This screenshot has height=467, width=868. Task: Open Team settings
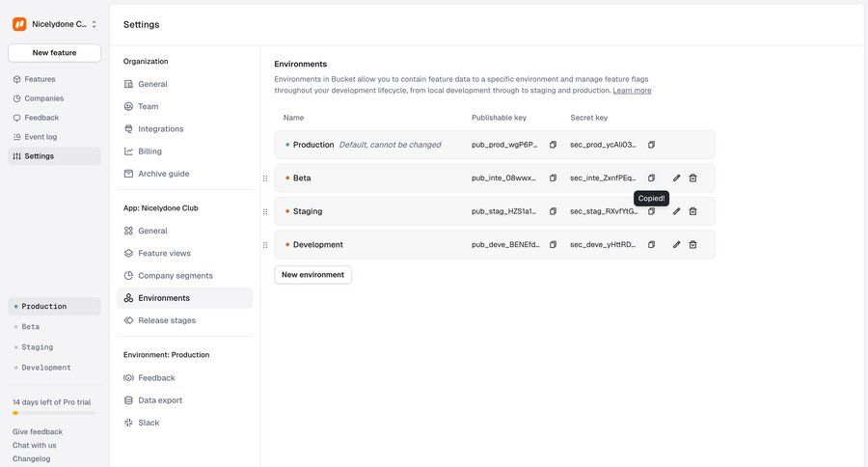[185, 106]
